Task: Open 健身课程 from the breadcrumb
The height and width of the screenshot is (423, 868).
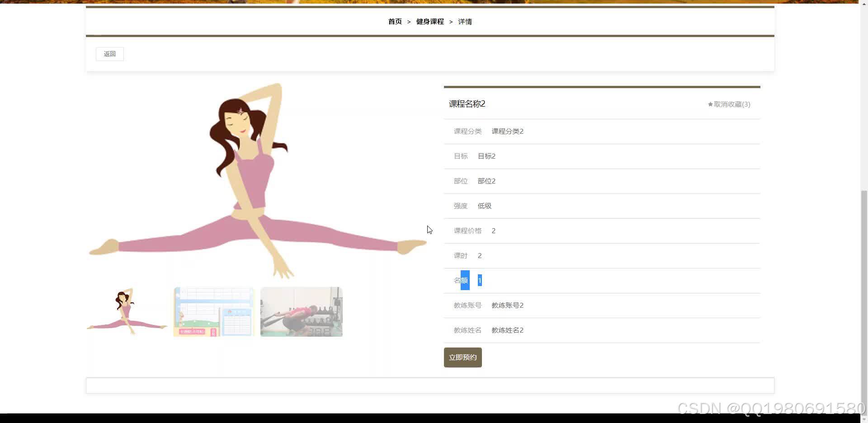Action: tap(429, 21)
